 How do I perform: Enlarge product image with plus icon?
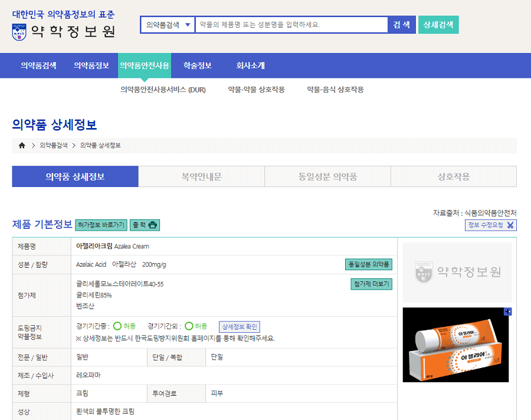(x=507, y=311)
